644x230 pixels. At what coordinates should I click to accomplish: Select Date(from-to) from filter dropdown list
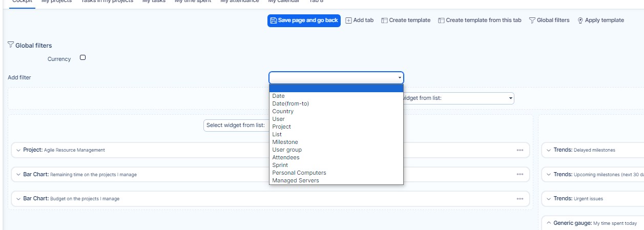point(290,103)
